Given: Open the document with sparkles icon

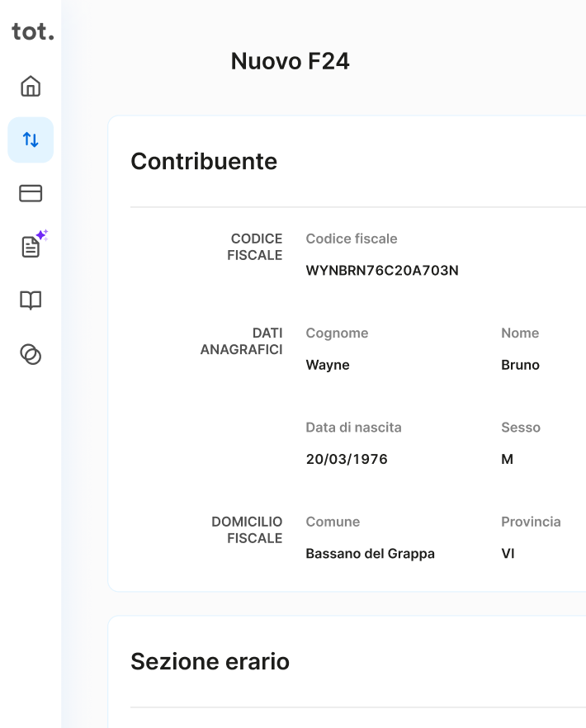Looking at the screenshot, I should 31,247.
